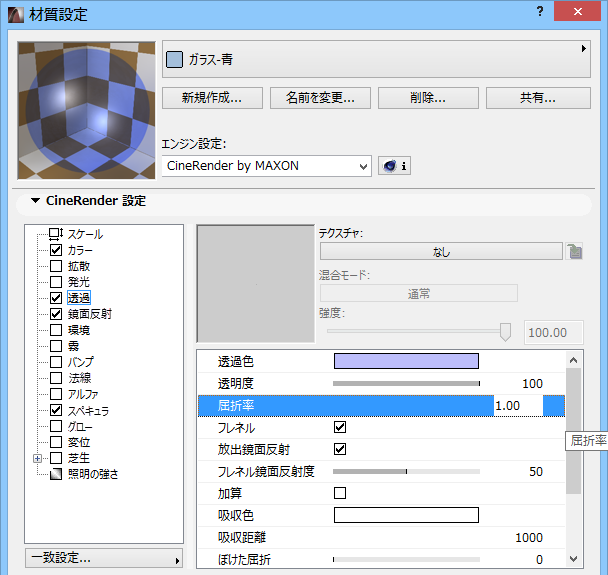Enable the 芝生 channel checkbox
Screen dimensions: 608x575
click(x=56, y=458)
